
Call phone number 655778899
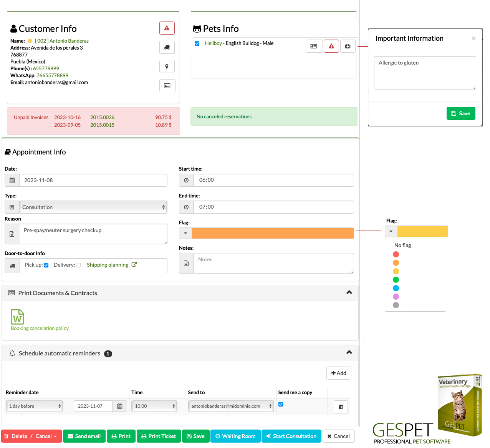click(x=46, y=68)
